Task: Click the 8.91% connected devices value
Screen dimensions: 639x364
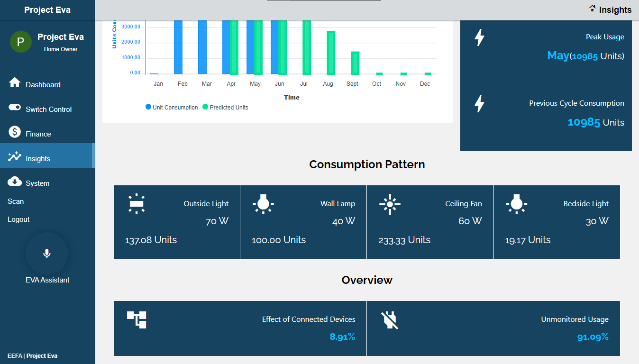Action: tap(343, 337)
